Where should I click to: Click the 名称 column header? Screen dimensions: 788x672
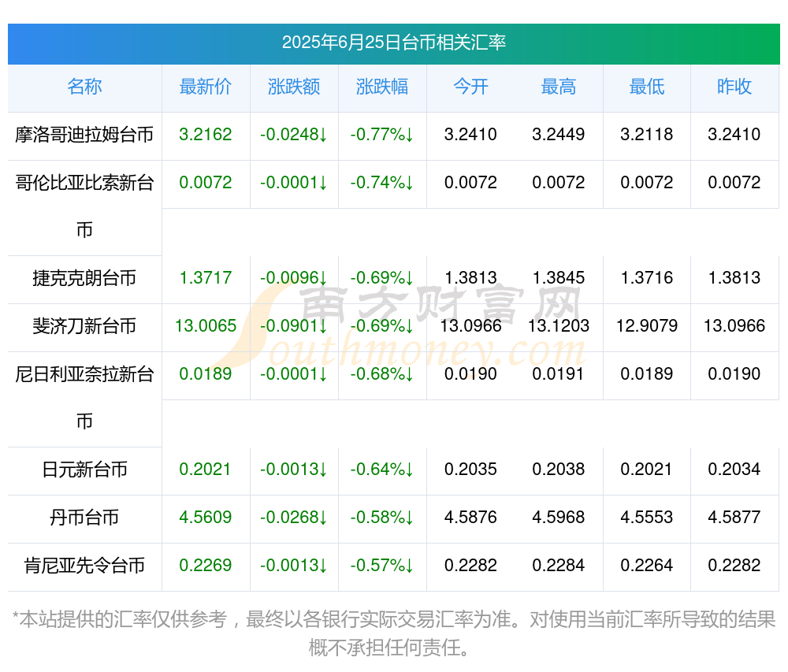coord(84,87)
